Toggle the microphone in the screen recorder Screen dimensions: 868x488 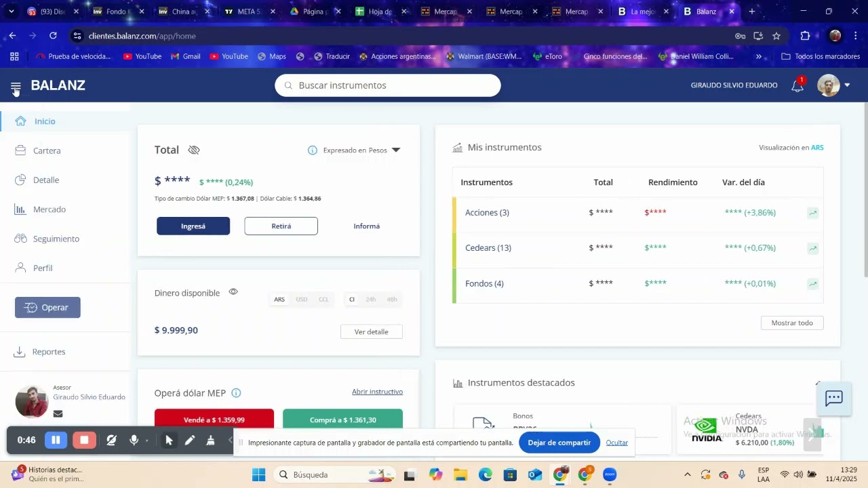click(x=134, y=441)
